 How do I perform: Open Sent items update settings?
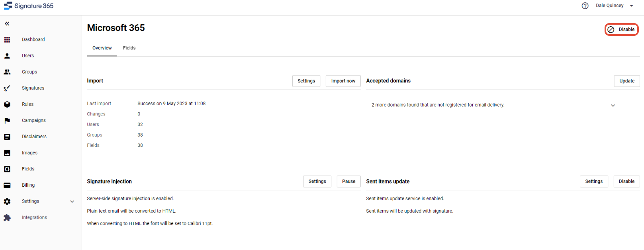click(594, 182)
